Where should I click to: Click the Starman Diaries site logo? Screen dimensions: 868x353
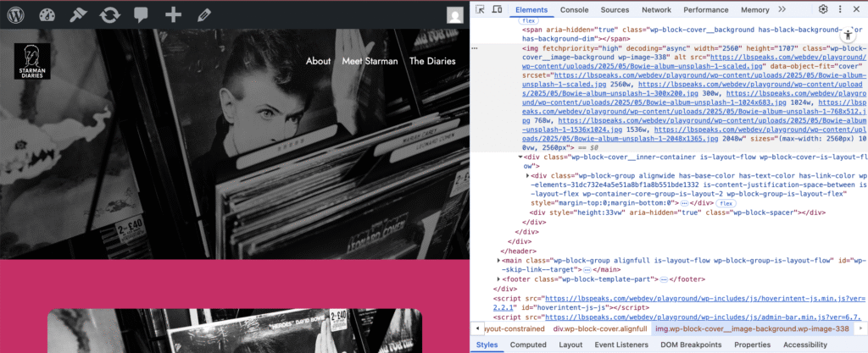(x=31, y=62)
